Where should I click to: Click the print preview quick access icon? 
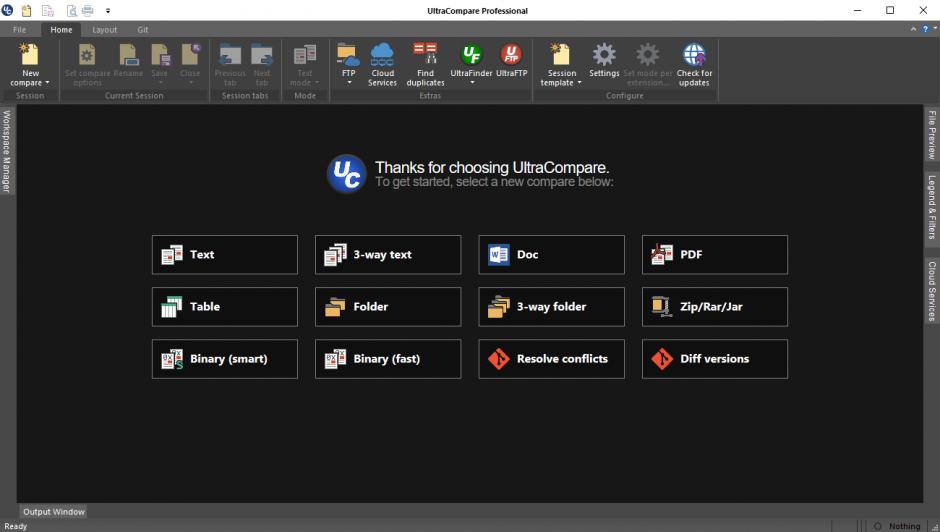71,10
